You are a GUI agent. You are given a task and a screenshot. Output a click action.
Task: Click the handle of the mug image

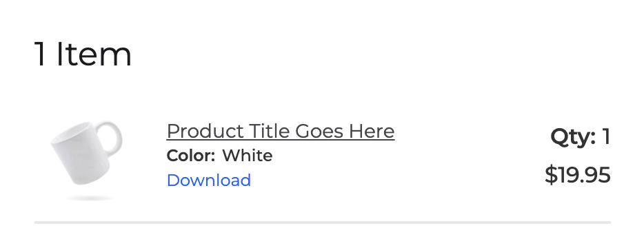tap(111, 138)
